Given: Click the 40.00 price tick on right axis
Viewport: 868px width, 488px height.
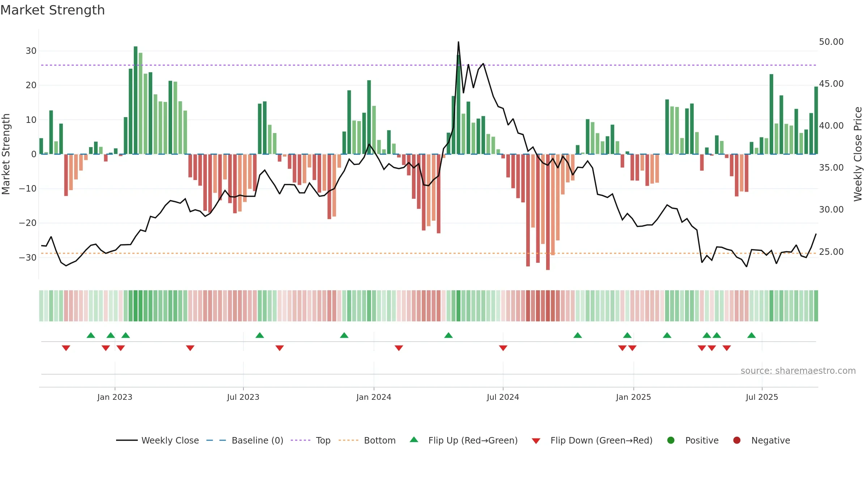Looking at the screenshot, I should pyautogui.click(x=831, y=126).
